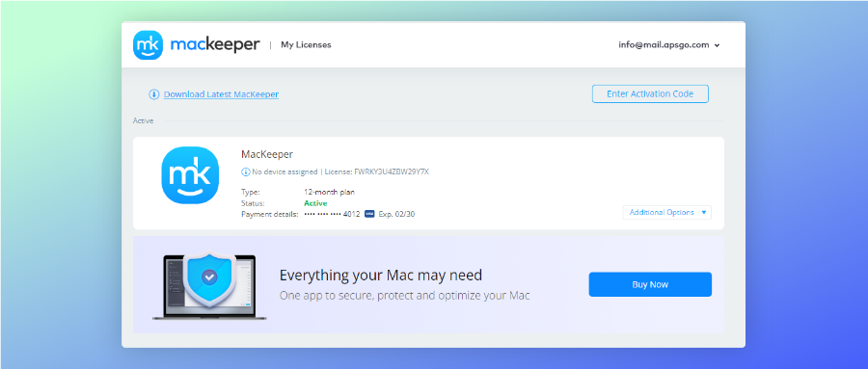
Task: Open the Additional Options dropdown
Action: pyautogui.click(x=667, y=212)
